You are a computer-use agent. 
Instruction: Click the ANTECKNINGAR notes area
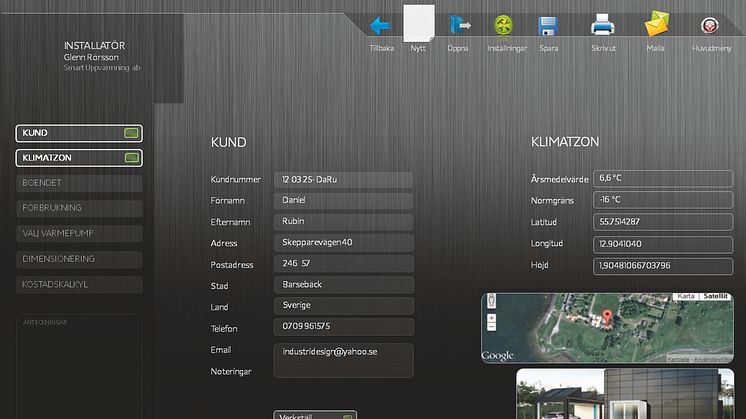tap(79, 366)
